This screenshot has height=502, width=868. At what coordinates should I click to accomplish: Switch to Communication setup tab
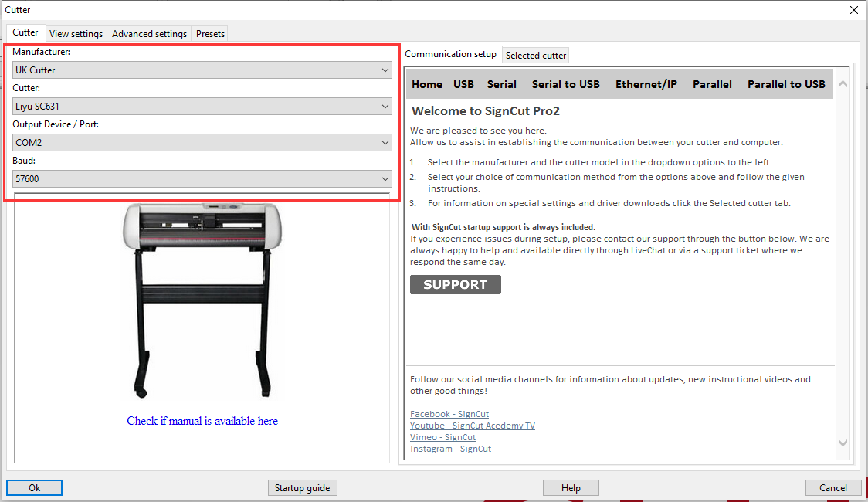451,54
